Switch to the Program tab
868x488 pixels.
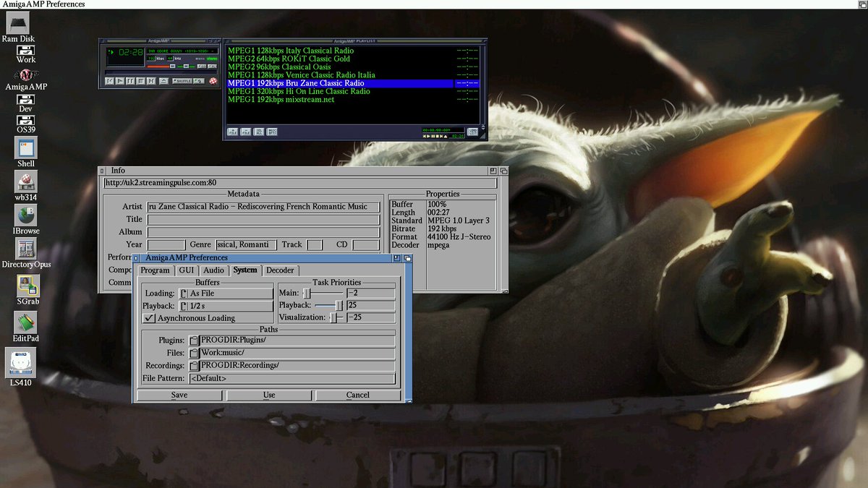[x=155, y=270]
